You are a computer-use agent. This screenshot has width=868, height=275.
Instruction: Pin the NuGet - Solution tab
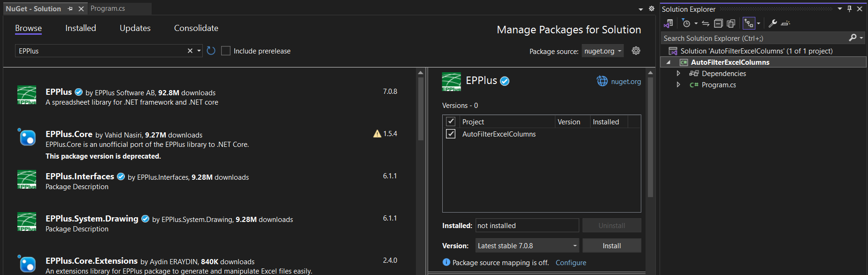pos(70,8)
